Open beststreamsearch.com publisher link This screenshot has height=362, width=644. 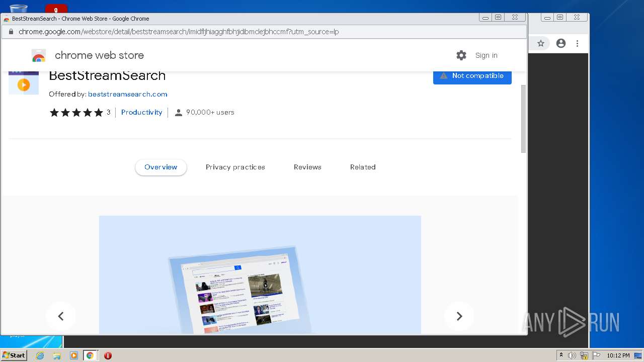point(127,94)
